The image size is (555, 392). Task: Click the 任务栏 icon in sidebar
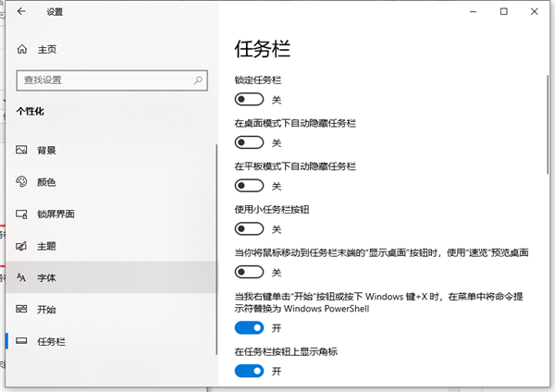22,341
